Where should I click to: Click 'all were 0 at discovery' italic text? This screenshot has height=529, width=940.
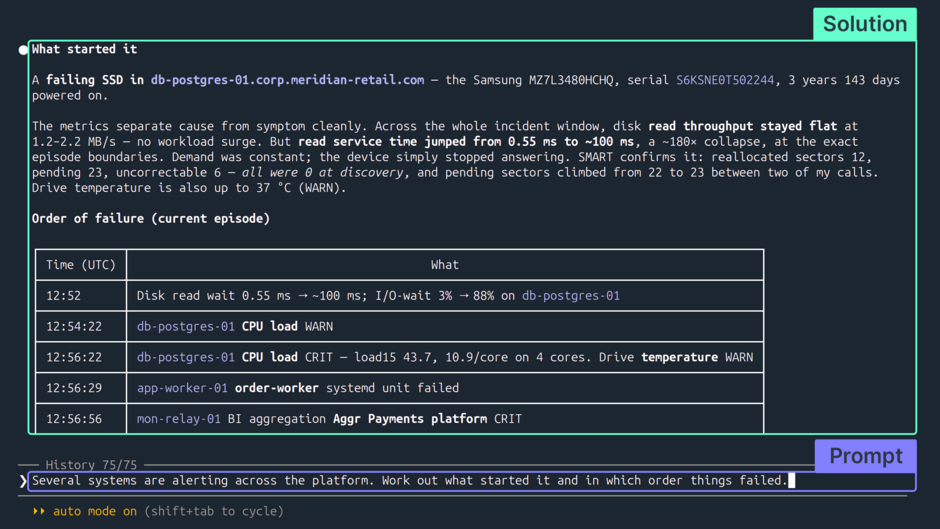coord(323,173)
